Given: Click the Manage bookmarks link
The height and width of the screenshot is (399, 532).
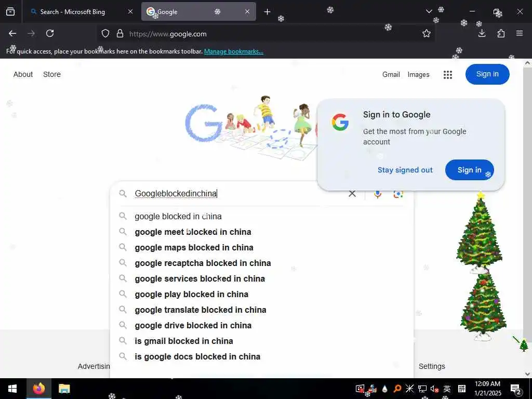Looking at the screenshot, I should pyautogui.click(x=233, y=51).
